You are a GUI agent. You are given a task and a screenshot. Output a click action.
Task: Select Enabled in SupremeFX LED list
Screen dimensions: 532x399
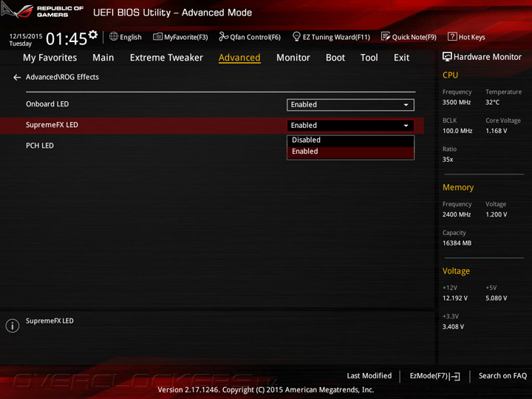click(x=350, y=151)
